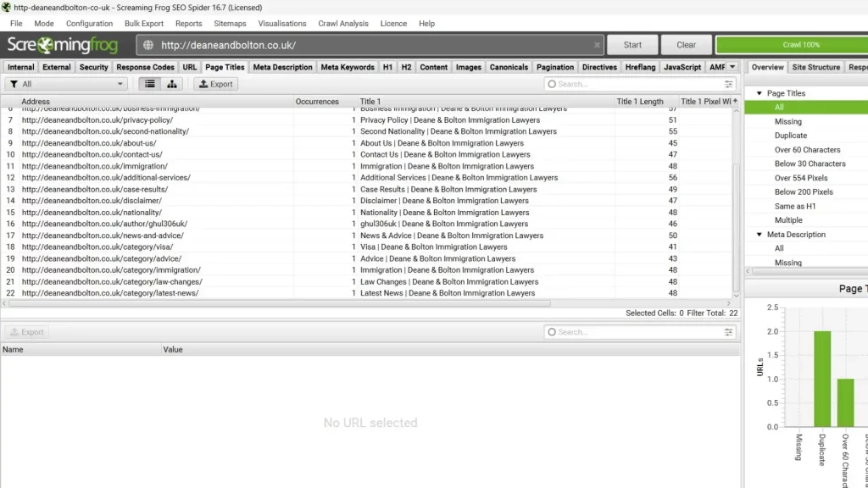Screen dimensions: 868x488
Task: Switch to the H2 tab
Action: (406, 67)
